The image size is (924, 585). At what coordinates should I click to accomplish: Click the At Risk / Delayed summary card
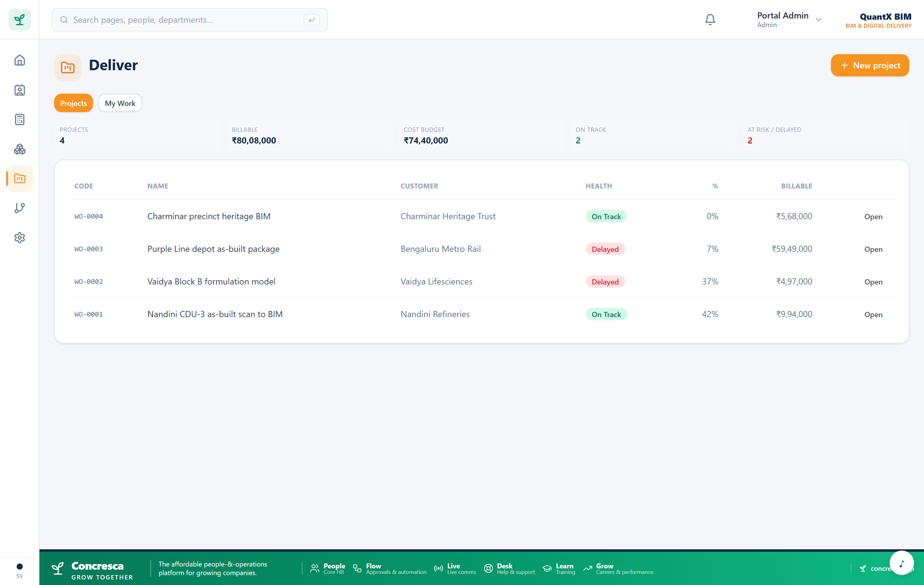pos(825,135)
